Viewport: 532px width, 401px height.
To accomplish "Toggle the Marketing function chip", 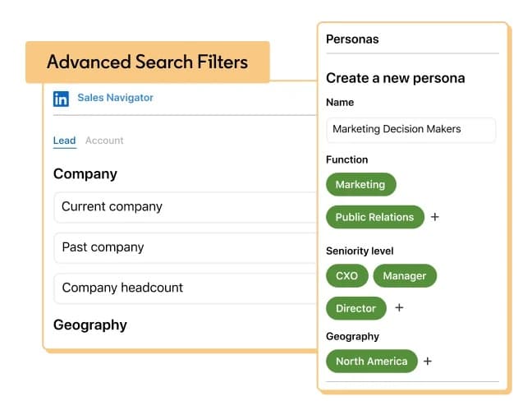I will pos(360,185).
